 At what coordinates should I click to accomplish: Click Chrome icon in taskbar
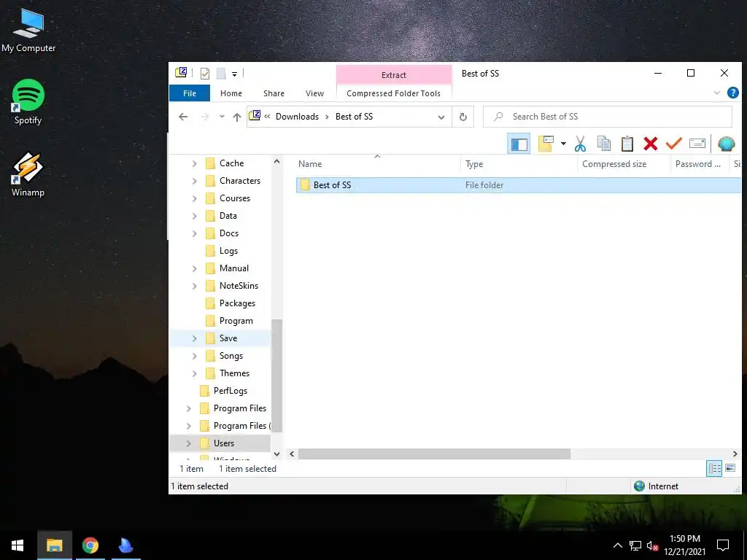90,545
